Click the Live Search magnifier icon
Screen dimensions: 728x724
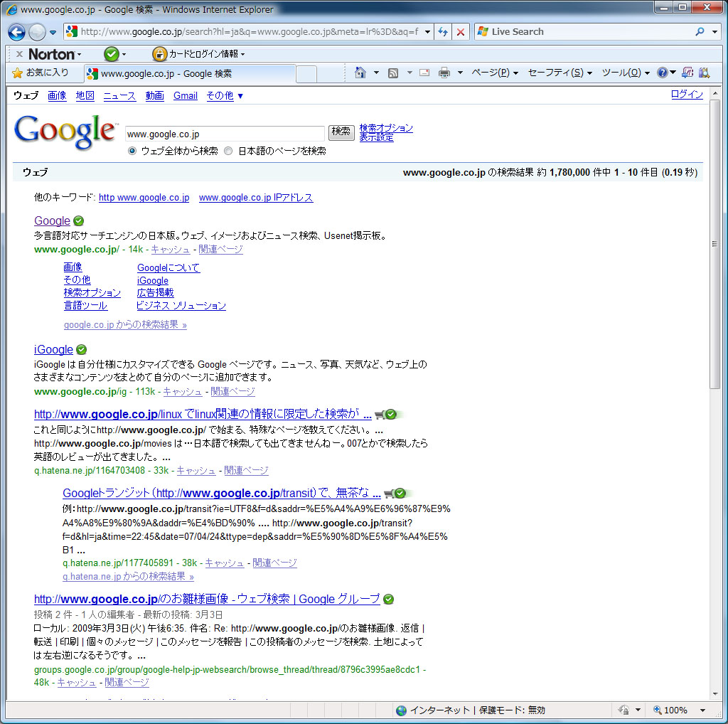[700, 31]
